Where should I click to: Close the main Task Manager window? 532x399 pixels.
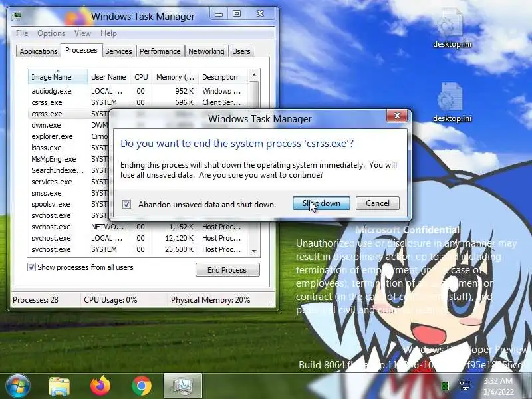[260, 13]
